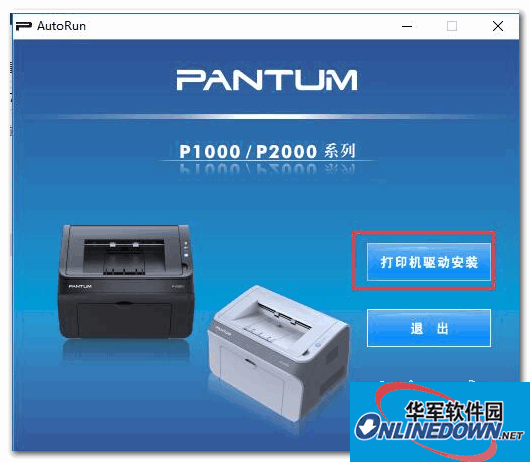Click the large PANTUM logo
The image size is (530, 462).
(267, 80)
